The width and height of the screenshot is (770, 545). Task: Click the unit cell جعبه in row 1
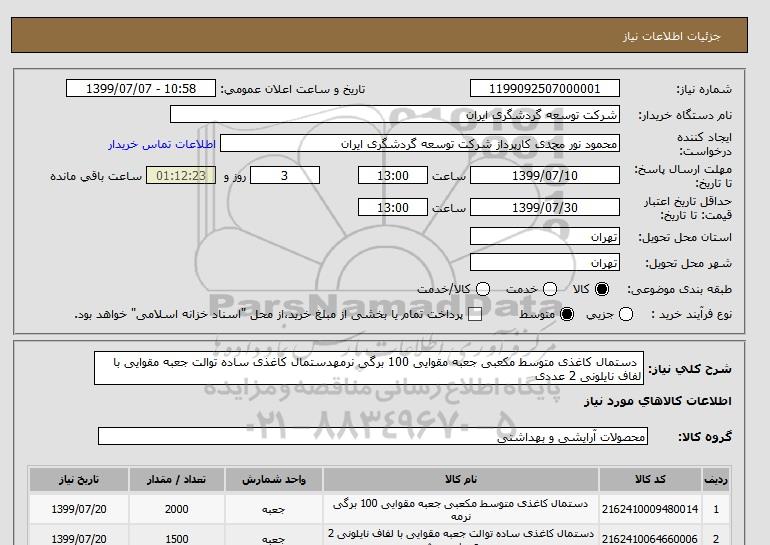(274, 509)
